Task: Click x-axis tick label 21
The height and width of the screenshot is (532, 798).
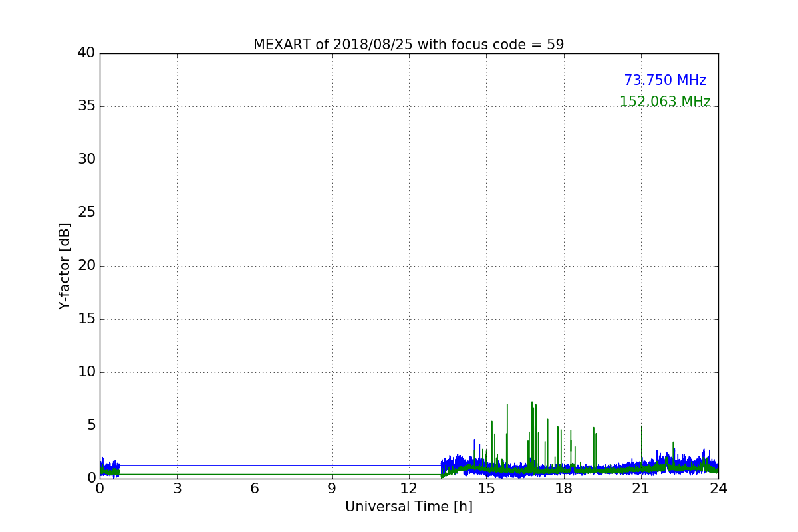Action: point(641,489)
